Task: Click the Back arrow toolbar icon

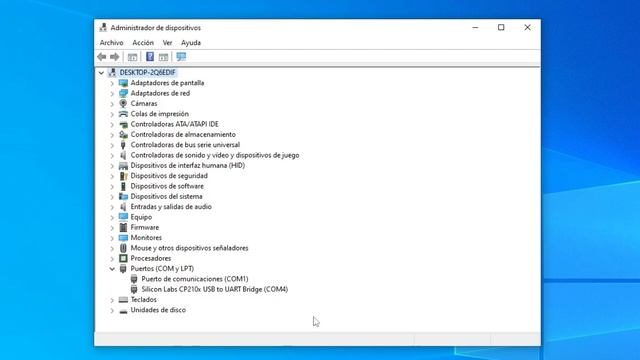Action: 102,57
